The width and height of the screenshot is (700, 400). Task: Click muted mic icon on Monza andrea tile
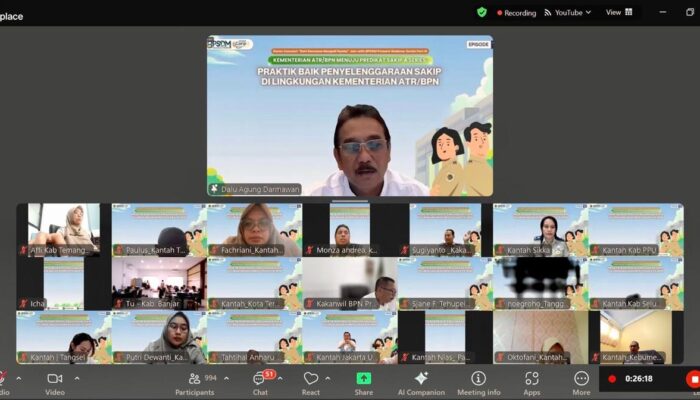click(x=309, y=250)
